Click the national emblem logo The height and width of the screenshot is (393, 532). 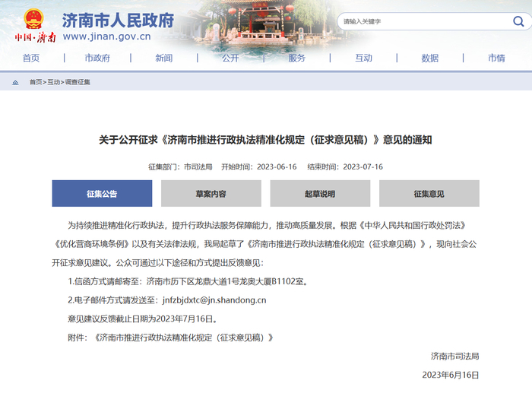click(33, 19)
